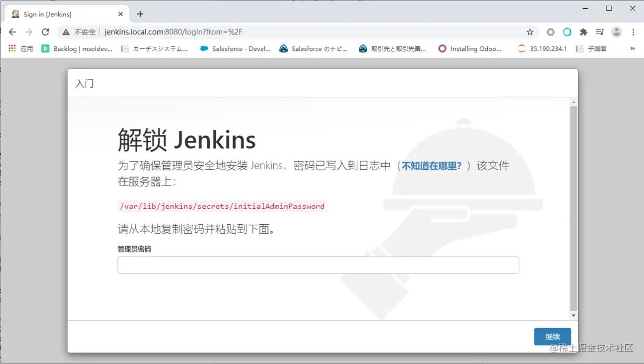644x364 pixels.
Task: Click the blue ring extension icon
Action: [x=567, y=32]
